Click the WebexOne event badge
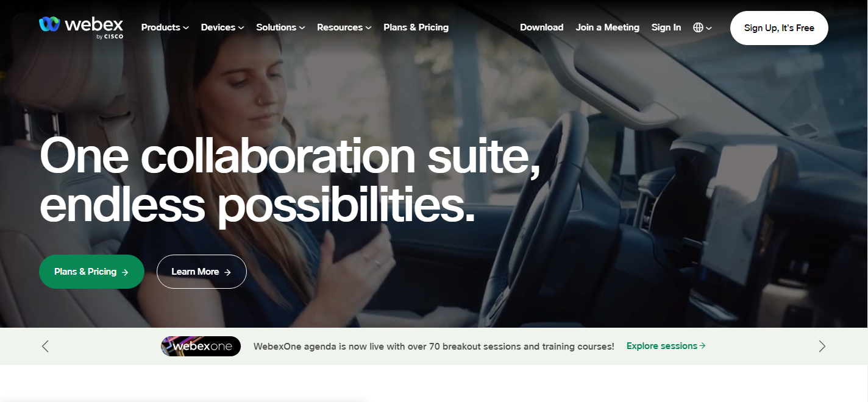Image resolution: width=868 pixels, height=402 pixels. [201, 347]
